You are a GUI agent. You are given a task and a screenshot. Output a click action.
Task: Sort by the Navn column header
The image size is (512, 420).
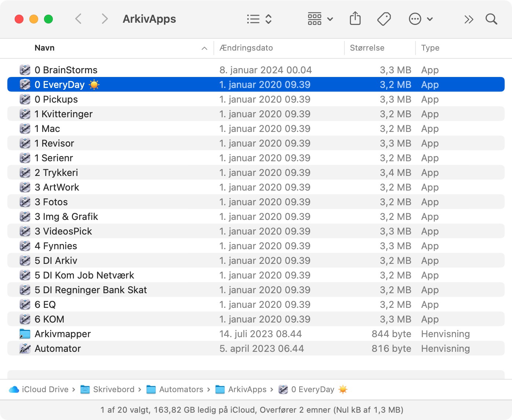tap(44, 48)
